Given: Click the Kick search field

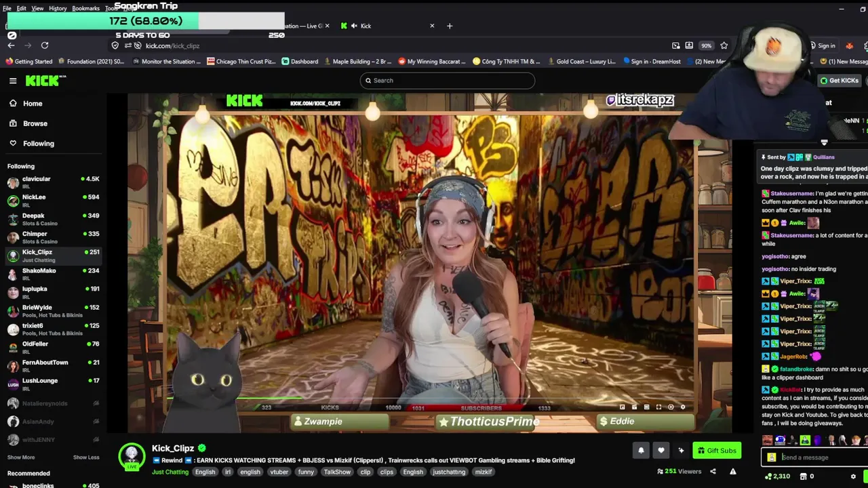Looking at the screenshot, I should click(x=448, y=81).
